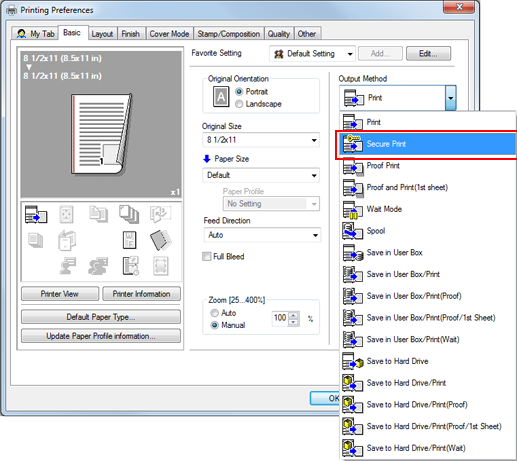517x461 pixels.
Task: Select the Secure Print key icon
Action: (x=353, y=144)
